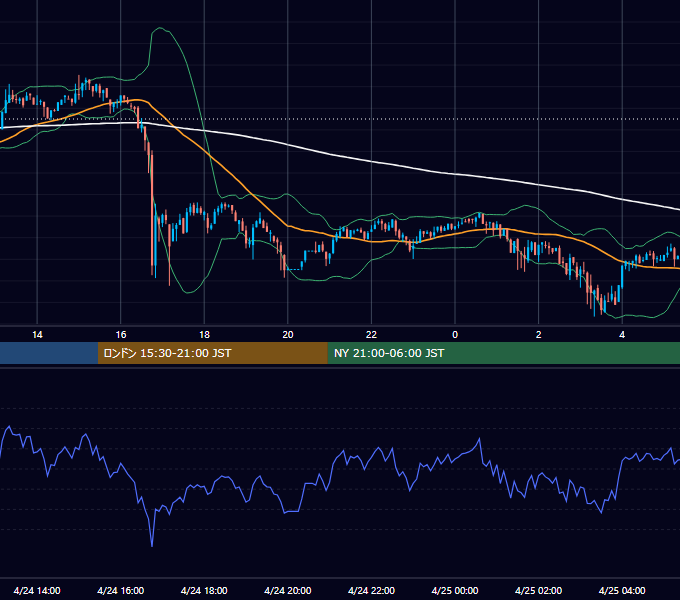This screenshot has width=680, height=600.
Task: Click the '4/25 04:00' indicator axis label
Action: point(622,590)
